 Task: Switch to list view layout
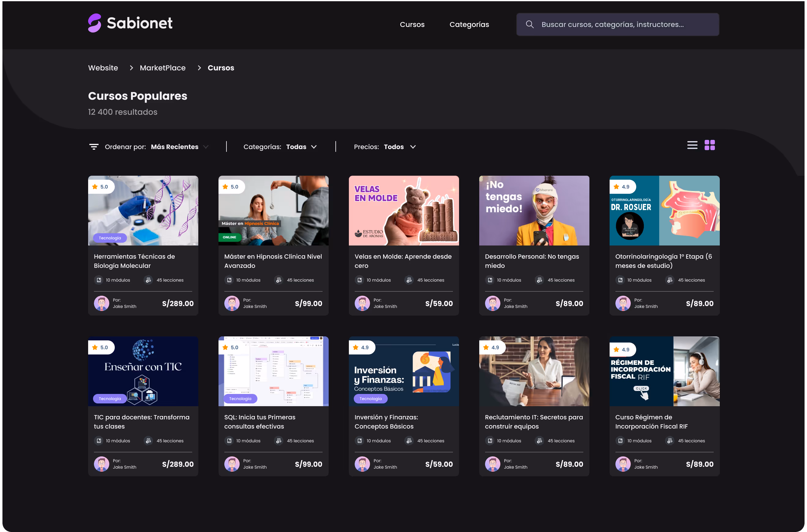(x=692, y=145)
